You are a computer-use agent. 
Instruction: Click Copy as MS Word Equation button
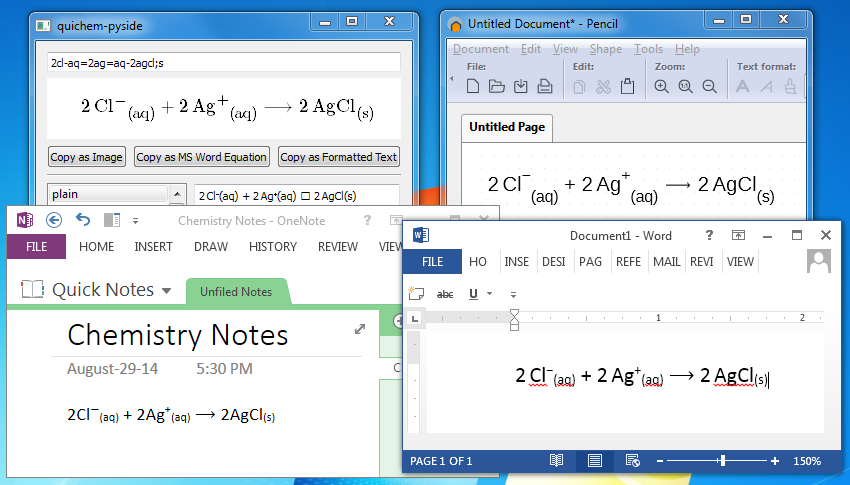pos(202,157)
